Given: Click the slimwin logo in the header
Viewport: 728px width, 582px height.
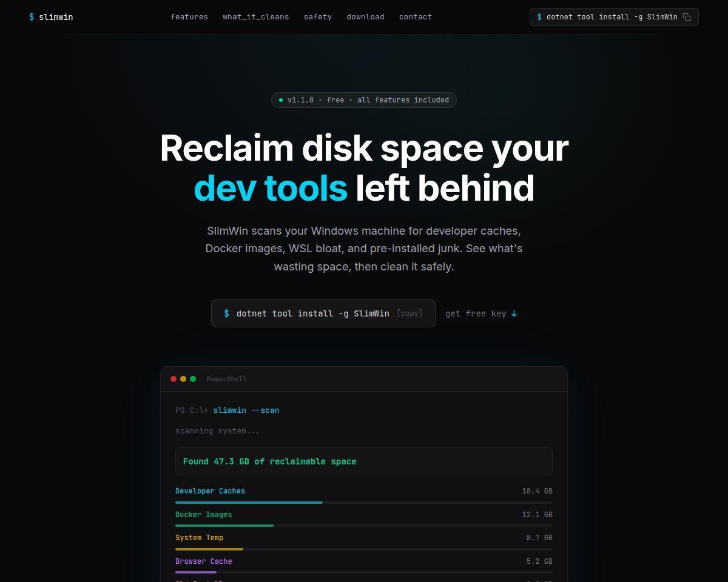Looking at the screenshot, I should click(x=51, y=17).
